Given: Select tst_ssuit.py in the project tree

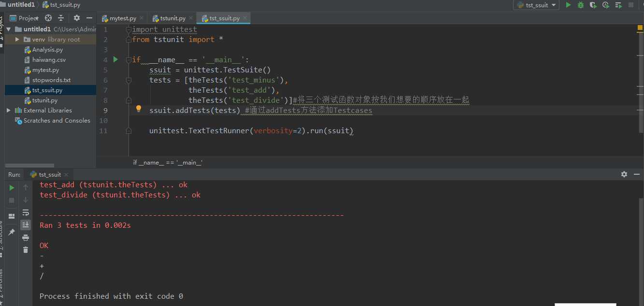Looking at the screenshot, I should (x=47, y=90).
